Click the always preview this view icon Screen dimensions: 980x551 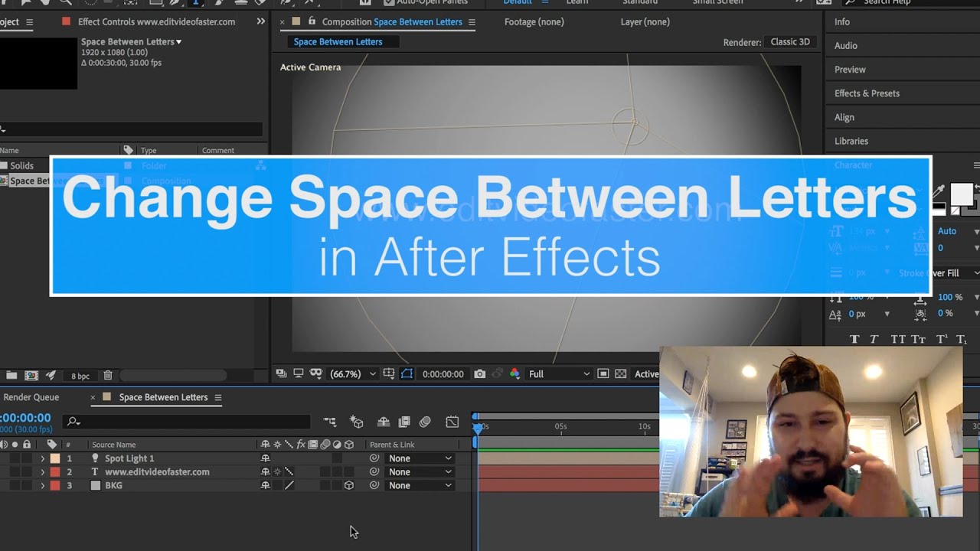pos(281,373)
